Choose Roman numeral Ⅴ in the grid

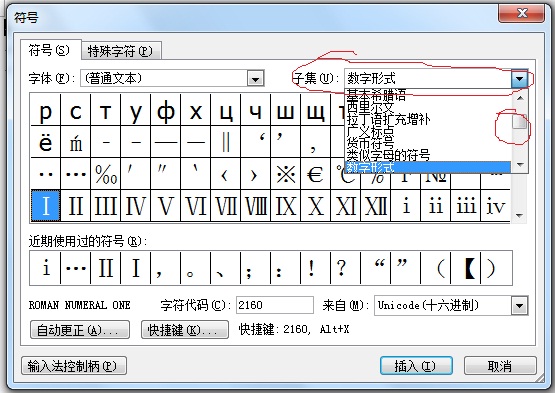(x=166, y=206)
